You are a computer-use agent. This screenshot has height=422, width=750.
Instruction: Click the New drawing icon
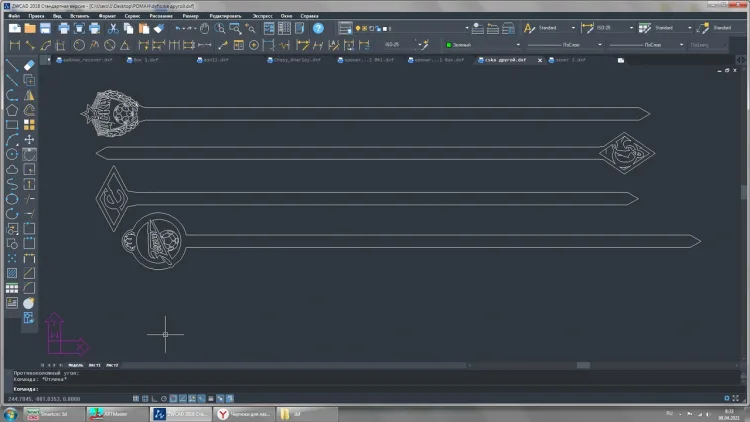(x=15, y=28)
